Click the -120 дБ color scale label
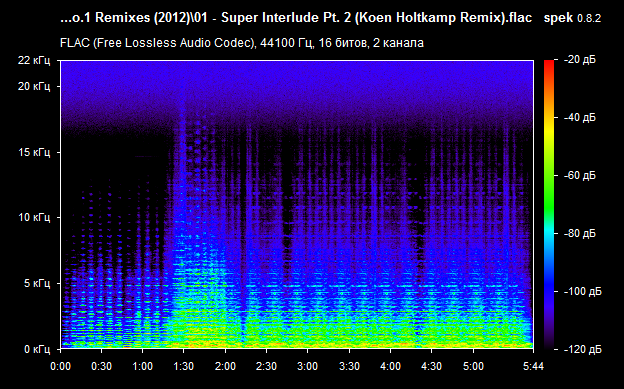624x389 pixels. coord(583,349)
